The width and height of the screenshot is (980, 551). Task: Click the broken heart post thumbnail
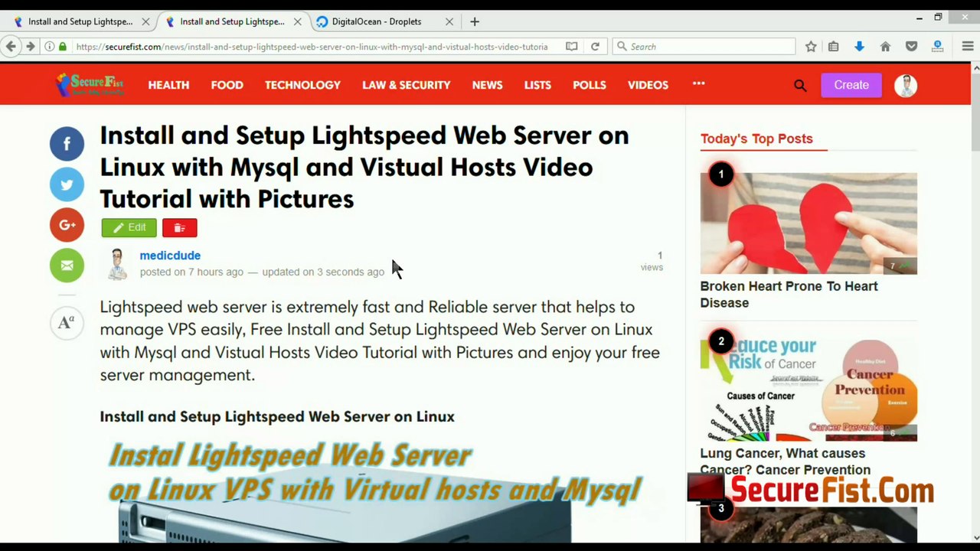point(808,223)
